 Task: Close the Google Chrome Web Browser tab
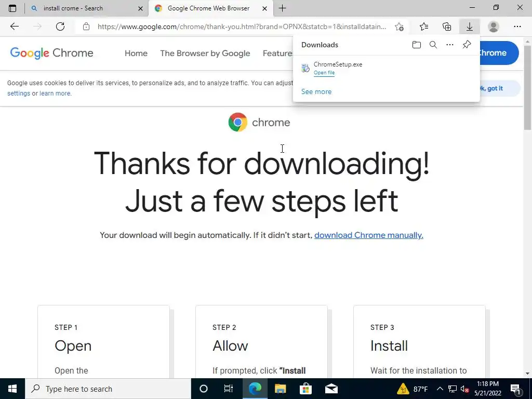pyautogui.click(x=264, y=8)
